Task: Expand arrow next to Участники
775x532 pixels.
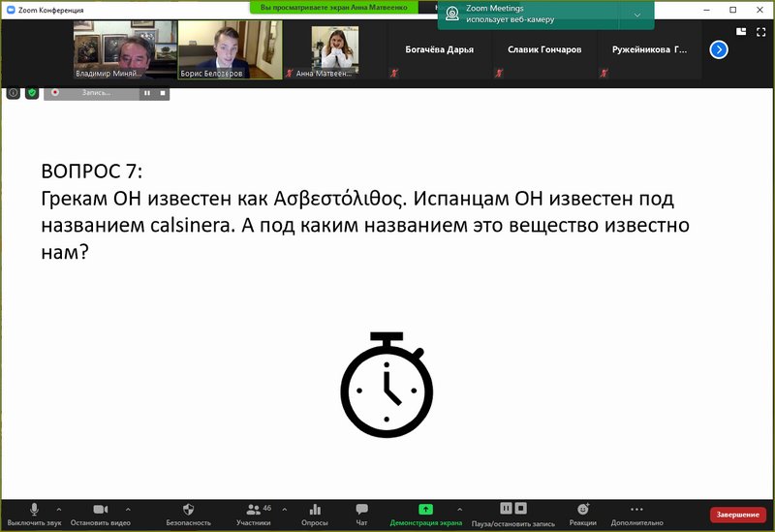Action: click(285, 509)
